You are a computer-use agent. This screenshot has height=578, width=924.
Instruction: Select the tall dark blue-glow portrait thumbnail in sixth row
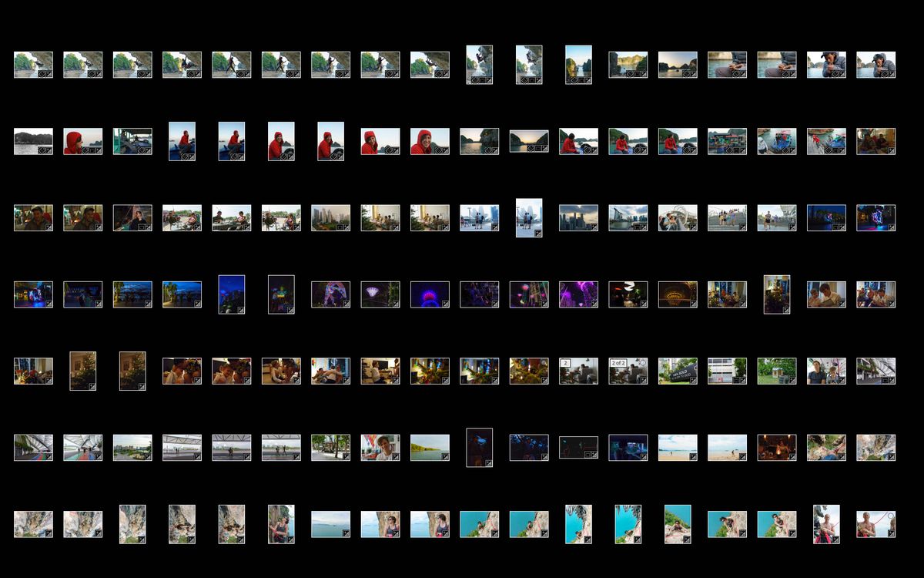479,448
